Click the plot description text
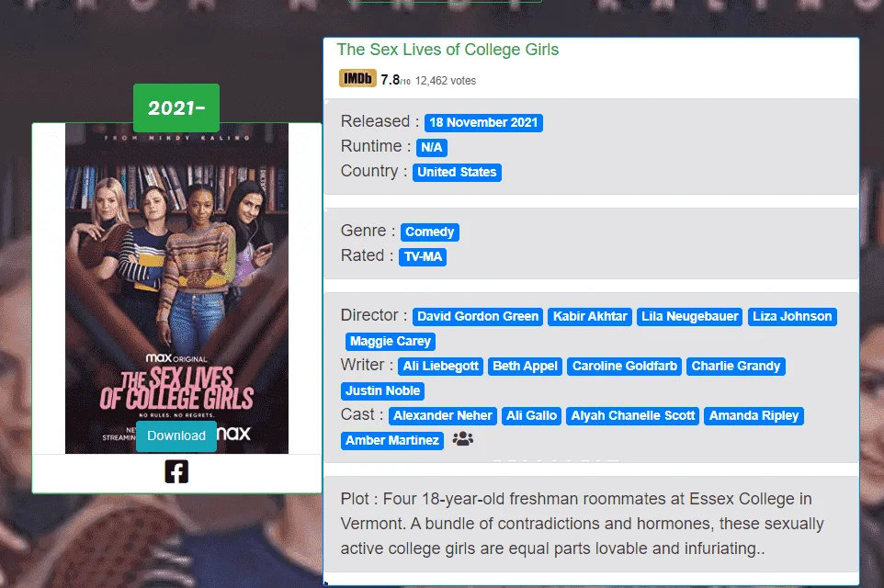Image resolution: width=884 pixels, height=588 pixels. pyautogui.click(x=583, y=524)
